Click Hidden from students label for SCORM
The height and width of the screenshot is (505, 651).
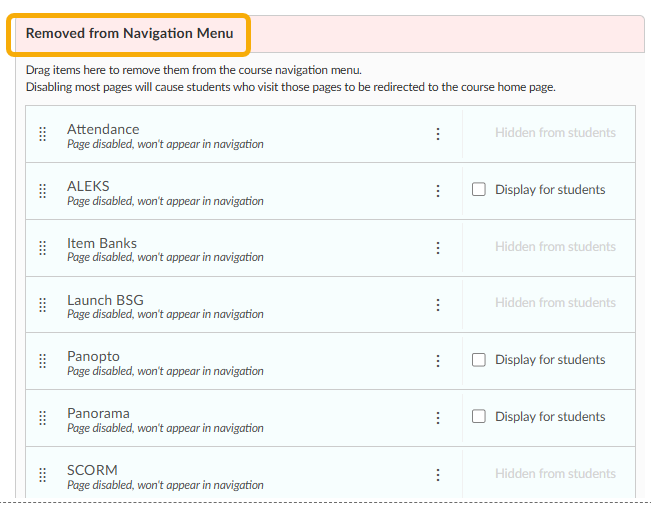click(x=555, y=473)
